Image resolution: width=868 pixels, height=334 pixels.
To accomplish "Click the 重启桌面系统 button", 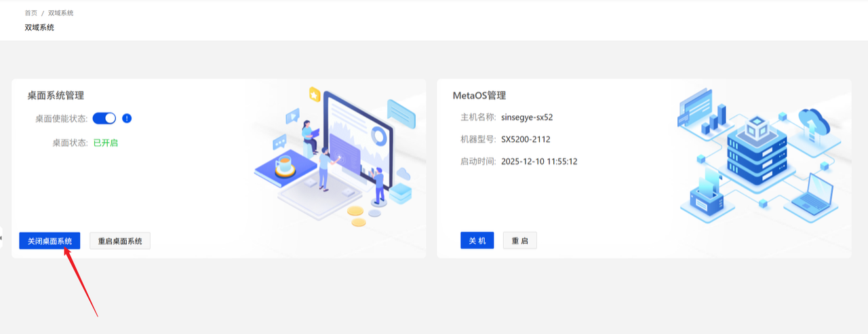I will pos(120,241).
